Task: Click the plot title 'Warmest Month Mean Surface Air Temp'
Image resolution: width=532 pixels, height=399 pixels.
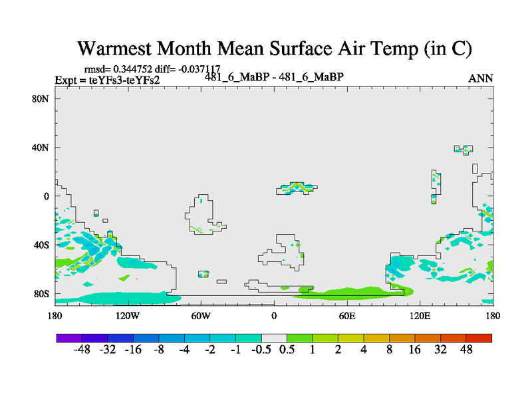Action: tap(274, 49)
